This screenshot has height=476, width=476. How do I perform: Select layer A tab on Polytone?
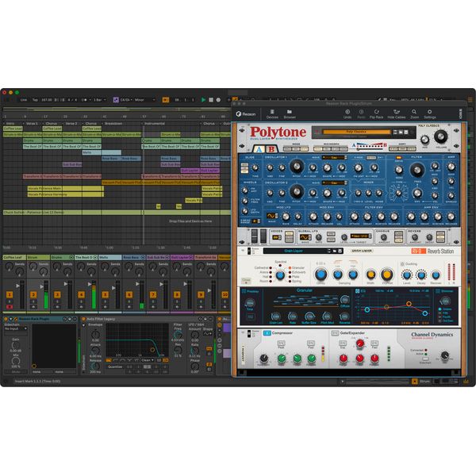click(259, 149)
